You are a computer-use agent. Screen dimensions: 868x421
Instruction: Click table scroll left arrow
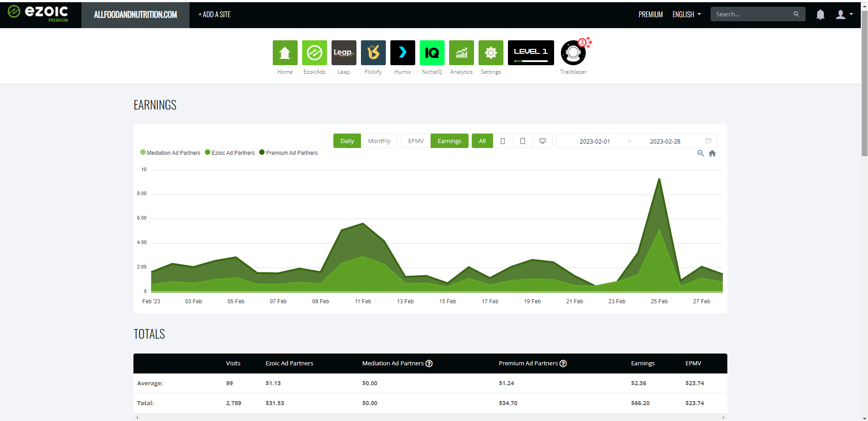pyautogui.click(x=137, y=417)
